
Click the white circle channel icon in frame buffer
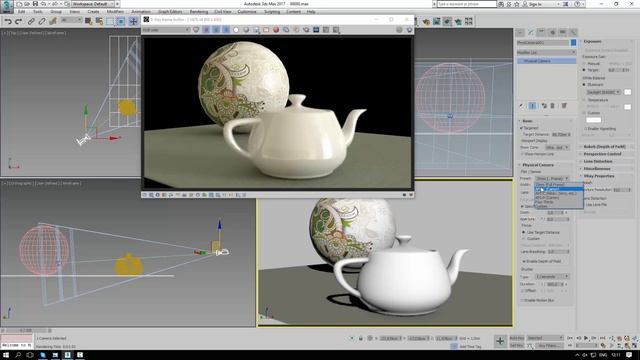236,30
